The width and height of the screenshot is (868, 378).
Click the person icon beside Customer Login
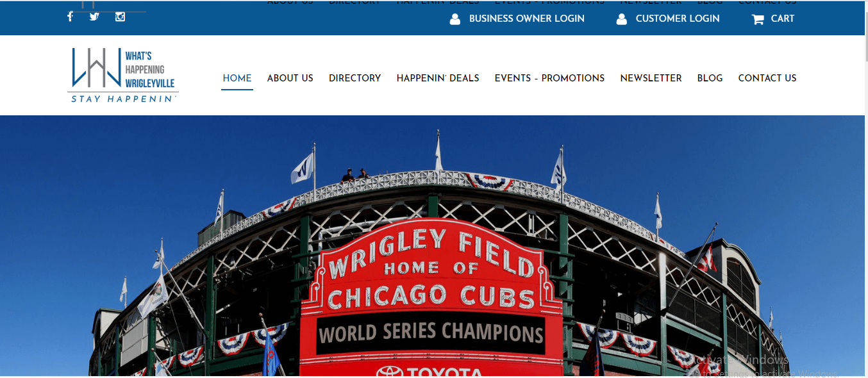click(x=621, y=19)
